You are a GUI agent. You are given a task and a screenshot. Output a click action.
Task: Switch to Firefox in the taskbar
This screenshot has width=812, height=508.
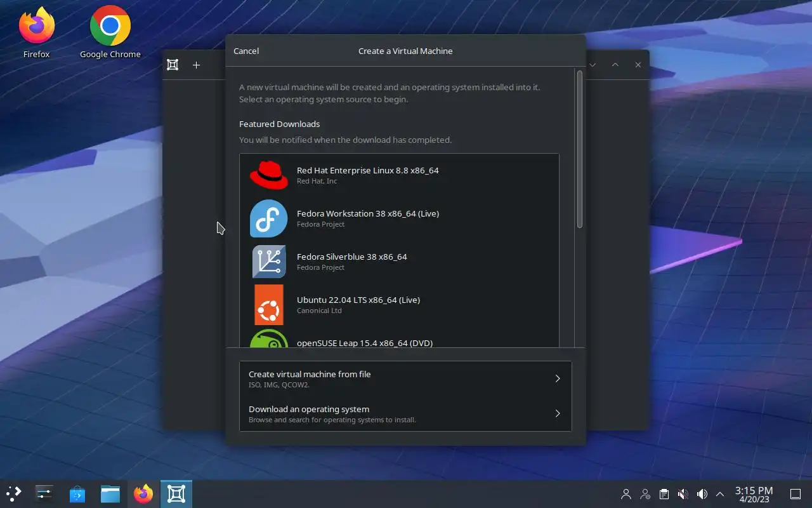click(143, 494)
